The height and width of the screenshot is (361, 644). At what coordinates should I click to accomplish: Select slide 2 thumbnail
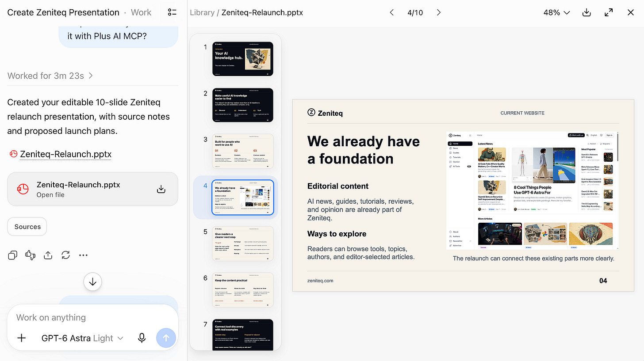pos(243,105)
